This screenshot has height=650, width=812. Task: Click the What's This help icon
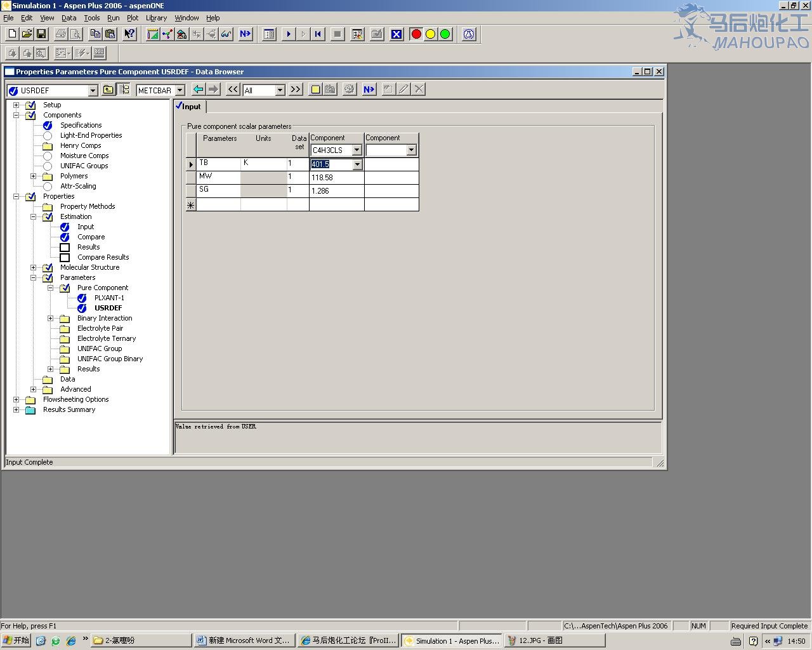(129, 34)
